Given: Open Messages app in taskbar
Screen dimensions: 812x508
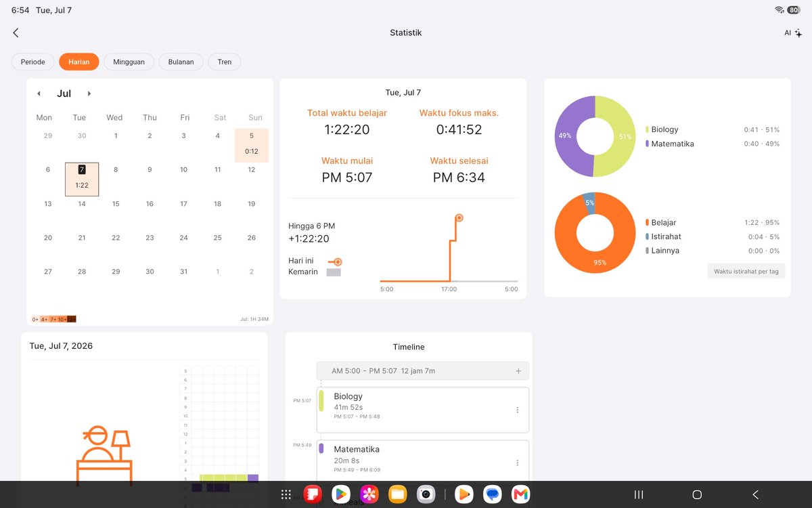Looking at the screenshot, I should (x=492, y=494).
